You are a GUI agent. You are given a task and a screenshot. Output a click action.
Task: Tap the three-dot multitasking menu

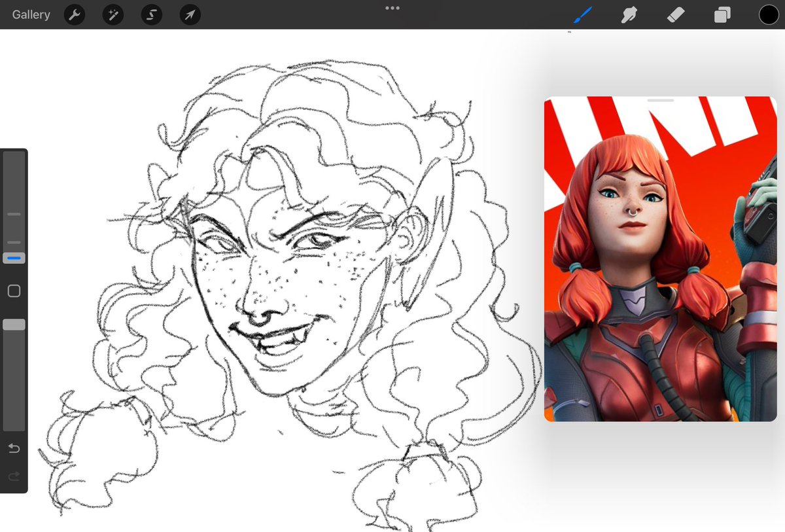pos(392,8)
